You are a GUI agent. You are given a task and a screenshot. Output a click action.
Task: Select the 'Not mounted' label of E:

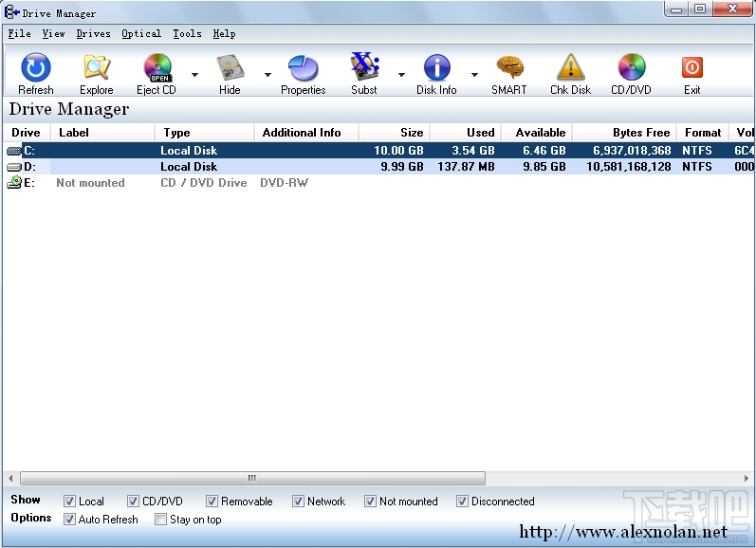91,183
